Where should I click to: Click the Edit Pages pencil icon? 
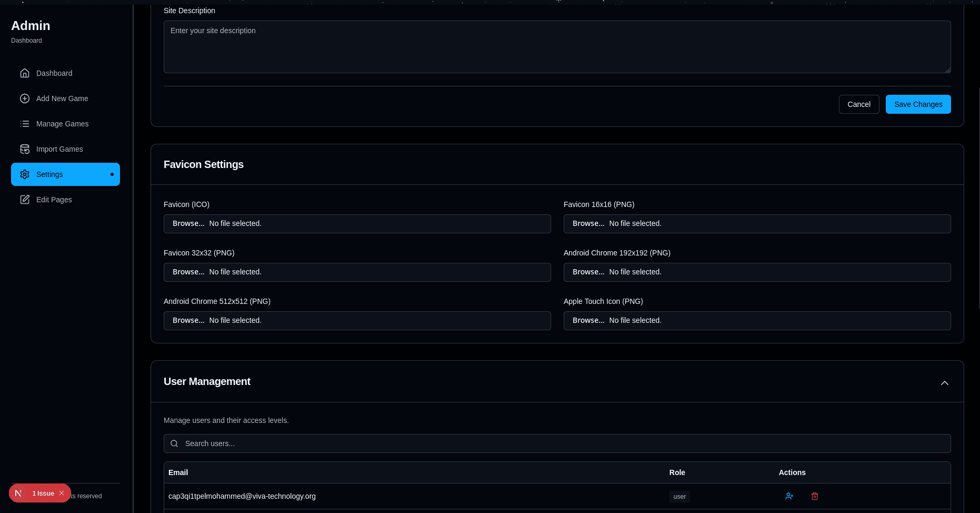(x=25, y=200)
